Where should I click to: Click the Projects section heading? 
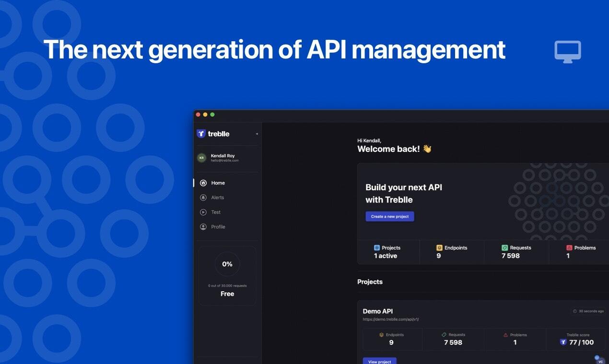[370, 282]
